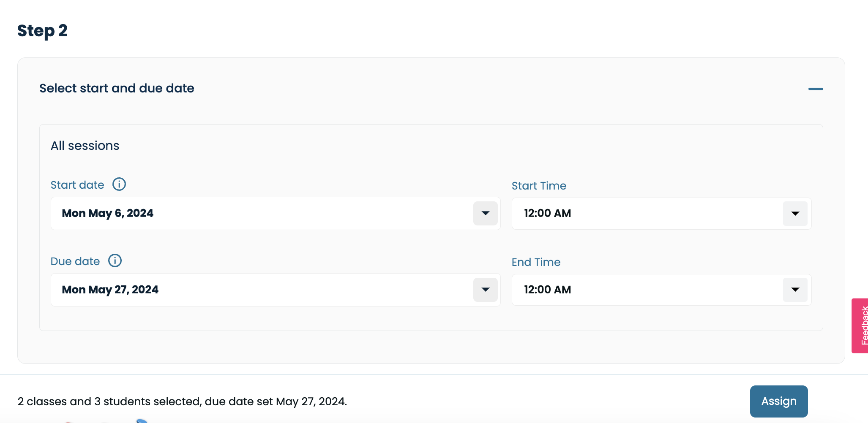Screen dimensions: 868x423
Task: Collapse the Select start and due date section
Action: (x=816, y=89)
